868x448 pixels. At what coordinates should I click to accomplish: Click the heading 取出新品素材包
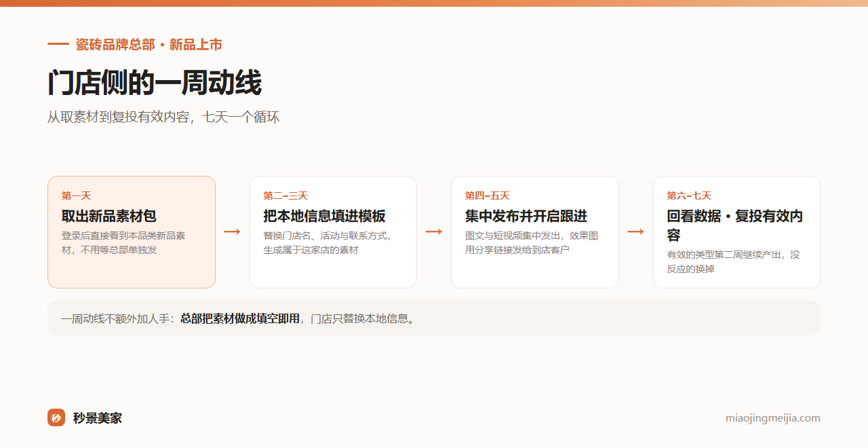point(109,216)
